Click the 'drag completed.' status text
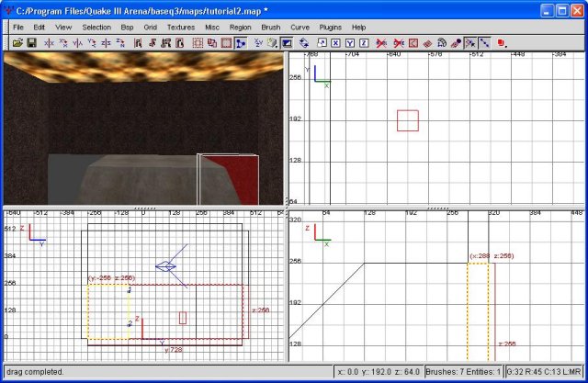This screenshot has width=588, height=383. click(35, 372)
